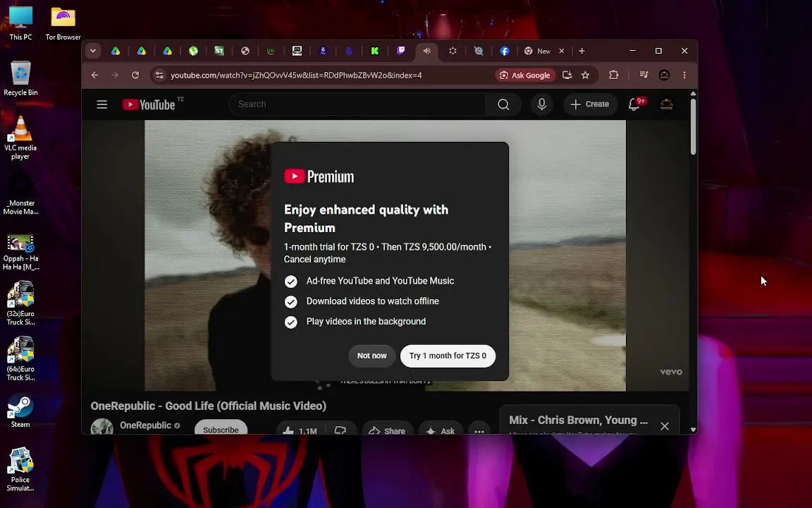The height and width of the screenshot is (508, 812).
Task: Click the video title OneRepublic - Good Life
Action: (x=208, y=406)
